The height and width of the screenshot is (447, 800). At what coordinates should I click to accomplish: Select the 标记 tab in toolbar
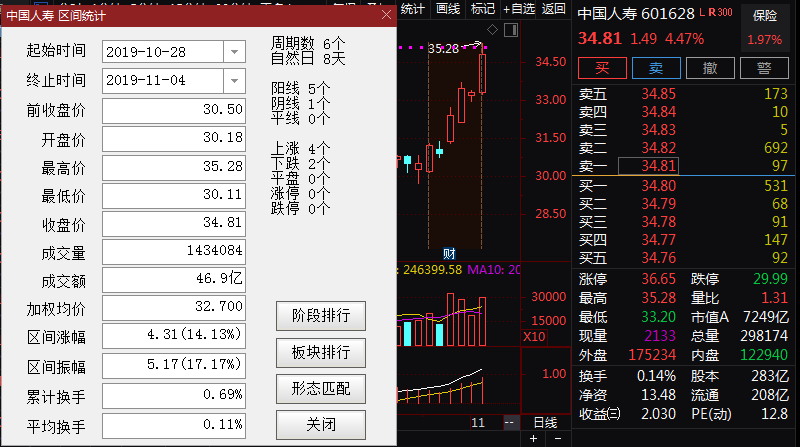pos(482,9)
